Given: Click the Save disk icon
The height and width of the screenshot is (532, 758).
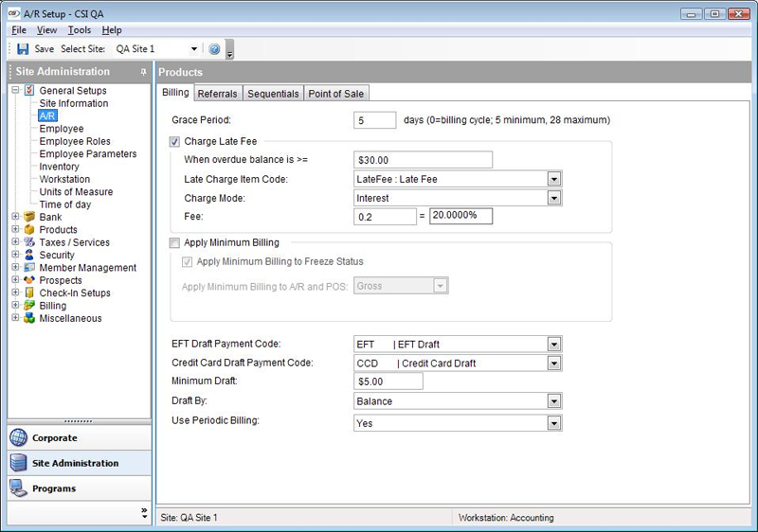Looking at the screenshot, I should [x=23, y=49].
